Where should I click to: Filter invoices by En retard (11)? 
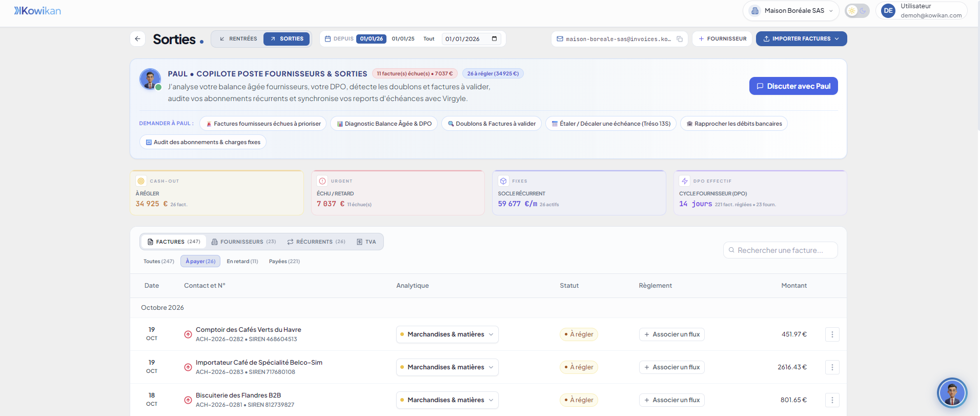[x=242, y=262]
